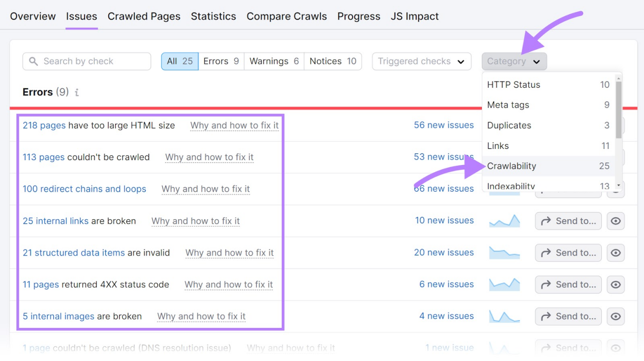Click the trend graph for broken internal links

(x=504, y=221)
